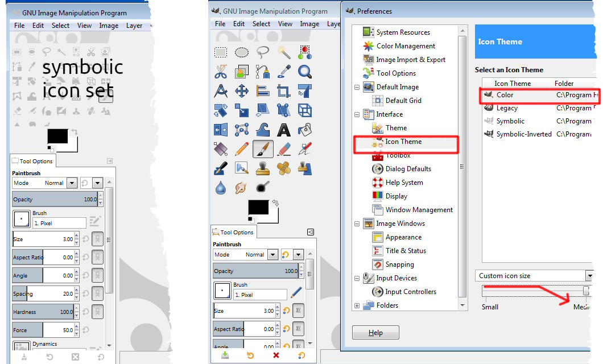The height and width of the screenshot is (364, 603).
Task: Open tab menu arrow of color-icon Tool Options
Action: 311,232
